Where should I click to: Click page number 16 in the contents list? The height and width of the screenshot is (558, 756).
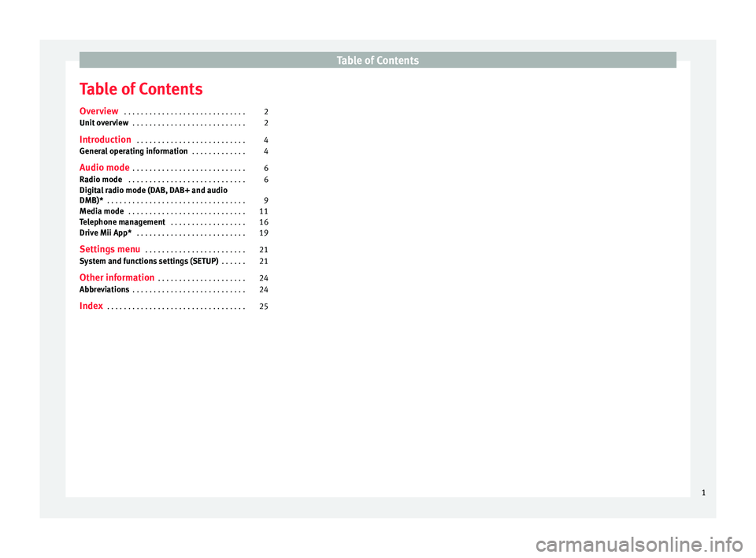tap(263, 224)
